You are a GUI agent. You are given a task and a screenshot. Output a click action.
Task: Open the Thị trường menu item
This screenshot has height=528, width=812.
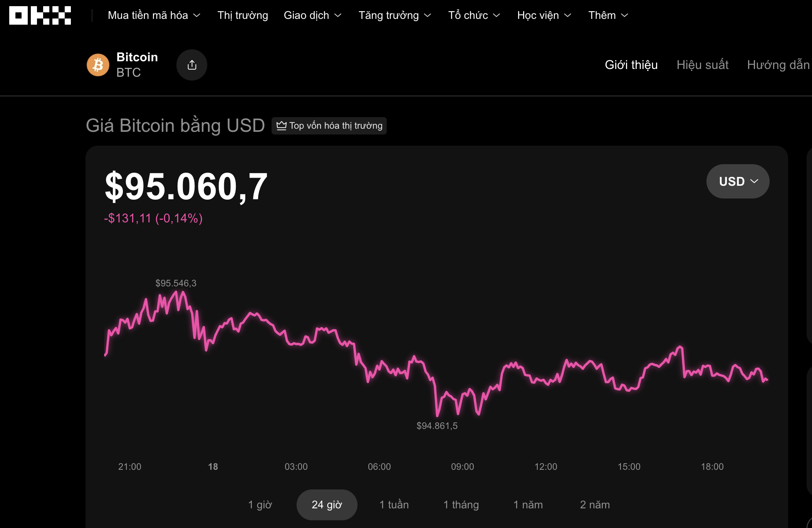coord(242,15)
